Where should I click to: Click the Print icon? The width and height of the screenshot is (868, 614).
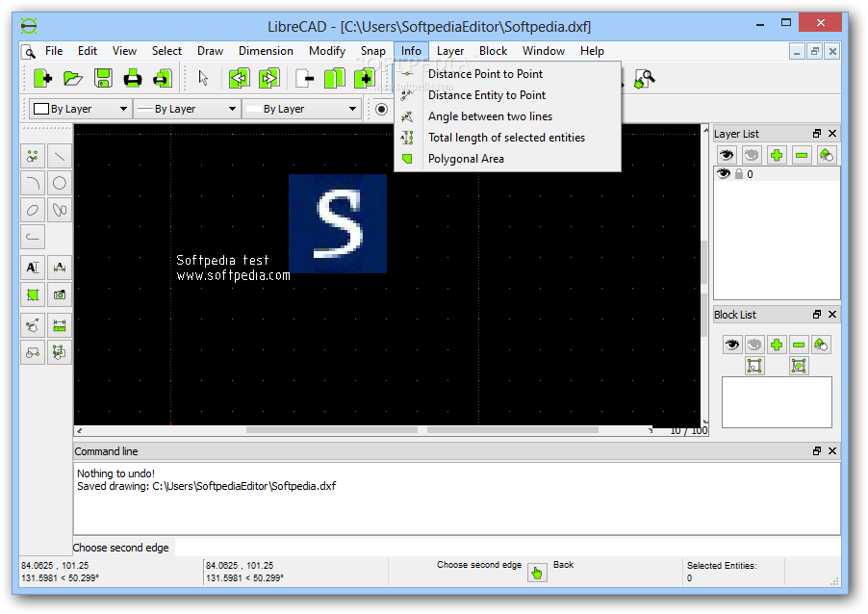[132, 79]
